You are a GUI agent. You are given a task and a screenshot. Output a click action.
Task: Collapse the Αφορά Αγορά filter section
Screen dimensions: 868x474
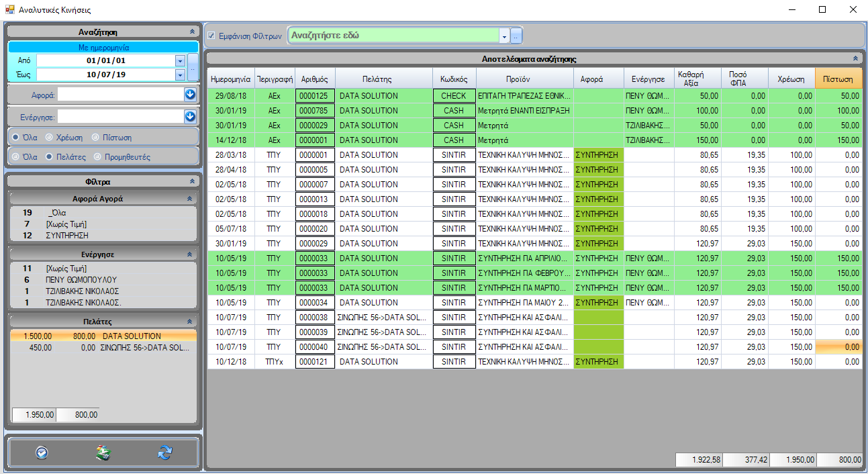[x=189, y=199]
